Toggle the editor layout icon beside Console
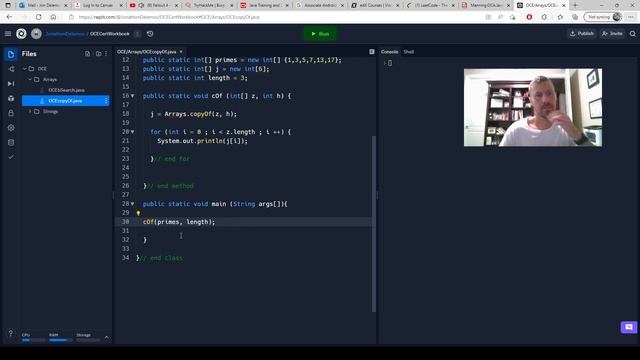 372,52
